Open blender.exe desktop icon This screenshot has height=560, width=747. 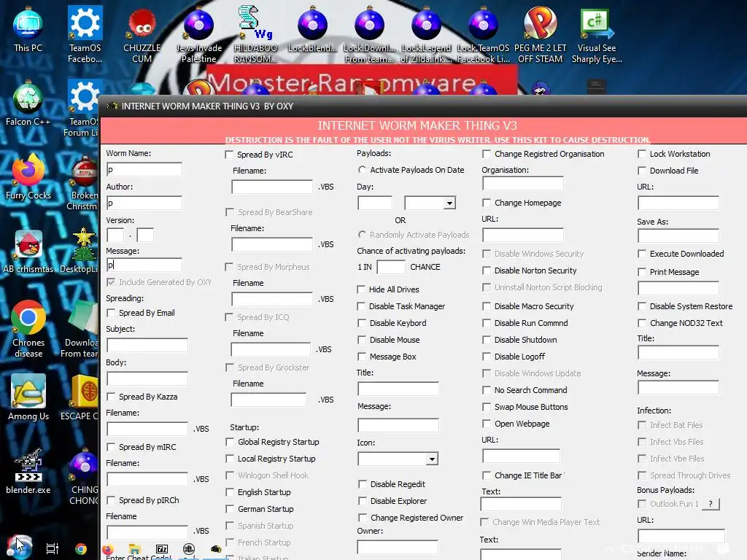click(x=28, y=470)
